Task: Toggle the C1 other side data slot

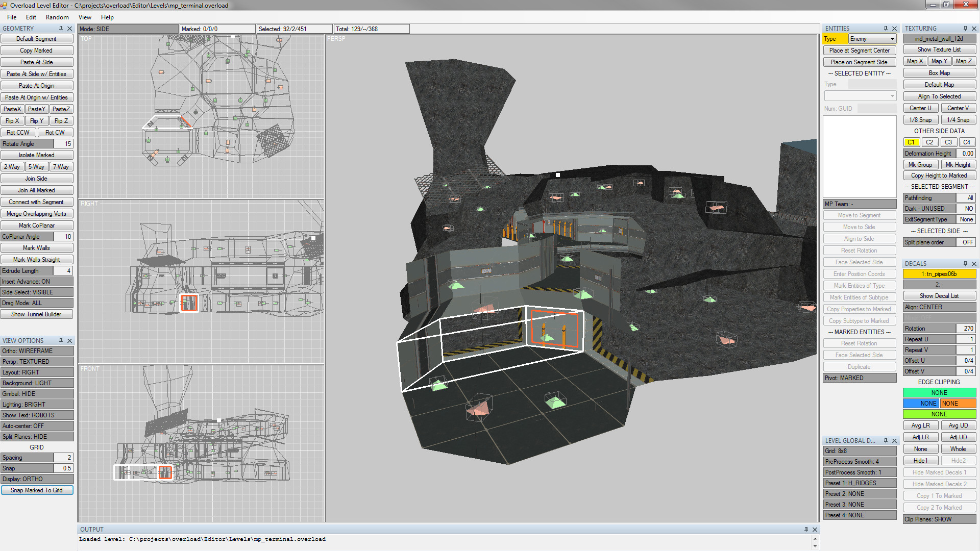Action: (912, 142)
